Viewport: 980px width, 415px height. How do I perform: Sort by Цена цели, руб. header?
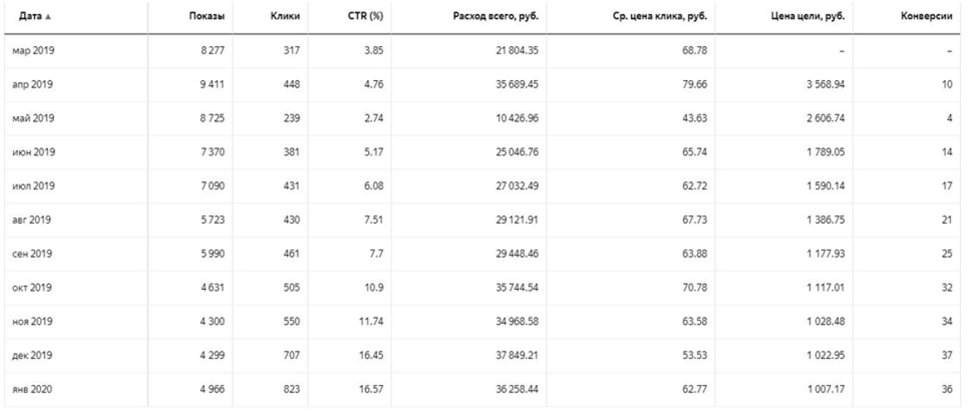pyautogui.click(x=807, y=16)
